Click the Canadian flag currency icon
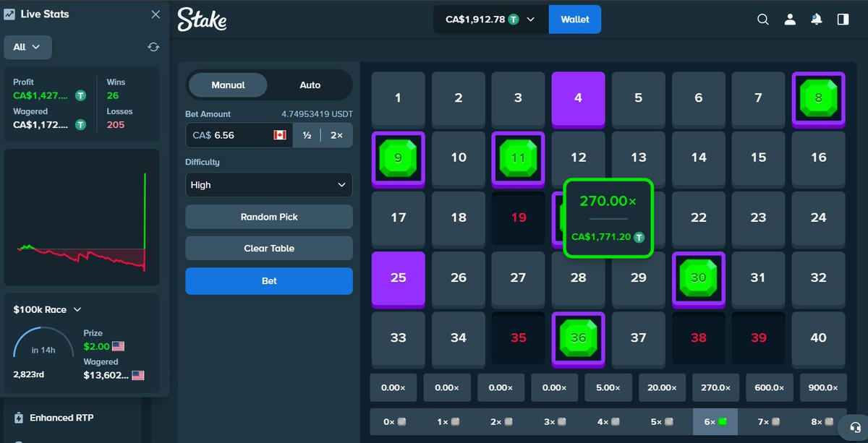Image resolution: width=868 pixels, height=443 pixels. [x=279, y=135]
